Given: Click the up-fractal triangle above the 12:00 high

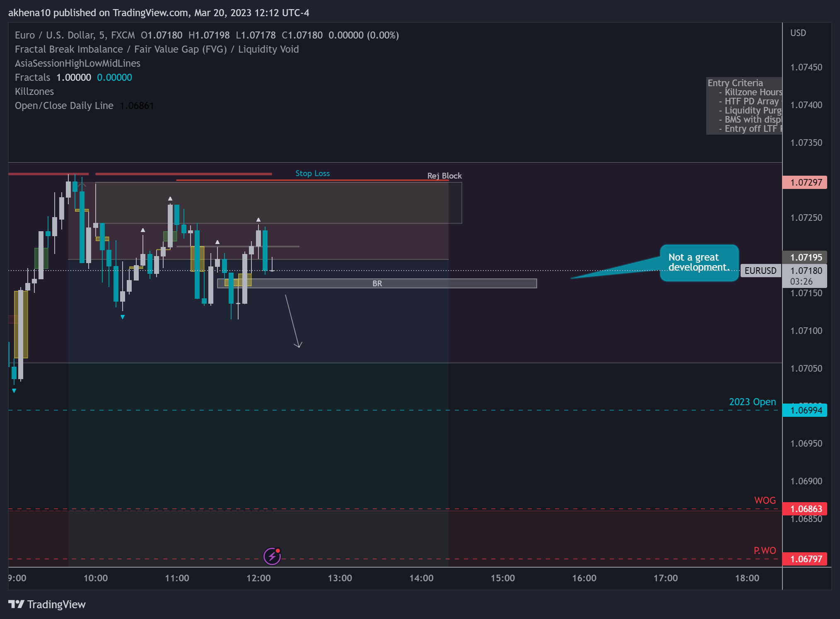Looking at the screenshot, I should point(258,220).
